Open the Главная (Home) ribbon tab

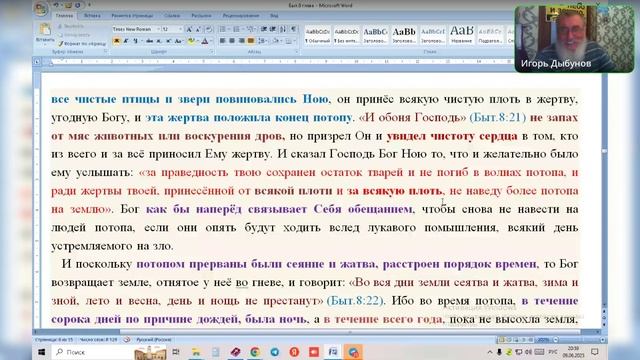(x=64, y=16)
